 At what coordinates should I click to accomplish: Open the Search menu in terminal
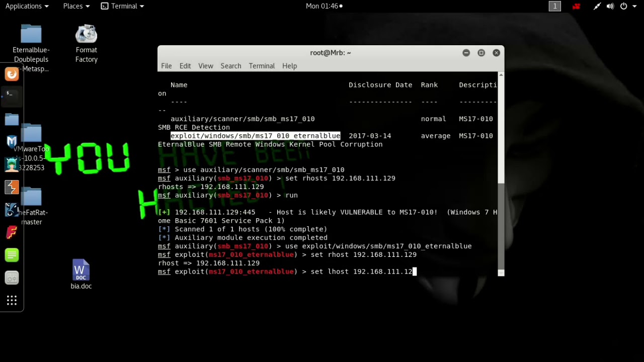pyautogui.click(x=231, y=66)
